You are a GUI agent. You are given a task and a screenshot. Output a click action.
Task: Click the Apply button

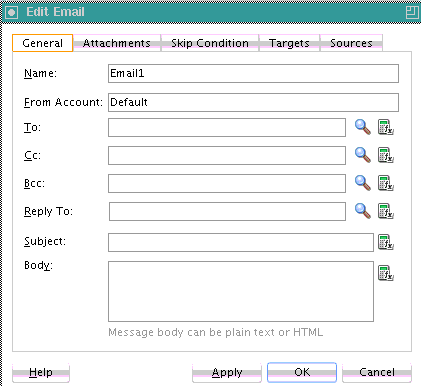(x=227, y=372)
